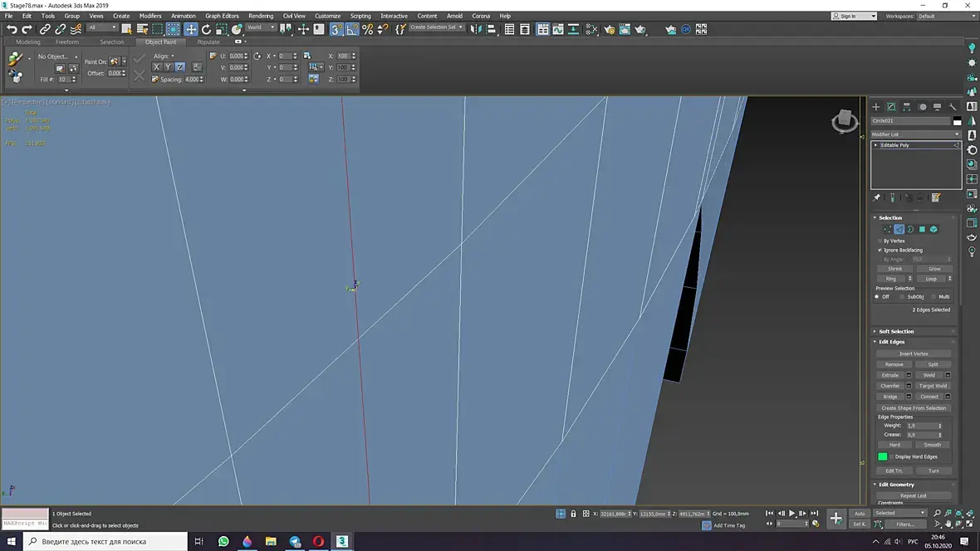The height and width of the screenshot is (551, 980).
Task: Open the Utilities wrench panel
Action: [x=953, y=107]
